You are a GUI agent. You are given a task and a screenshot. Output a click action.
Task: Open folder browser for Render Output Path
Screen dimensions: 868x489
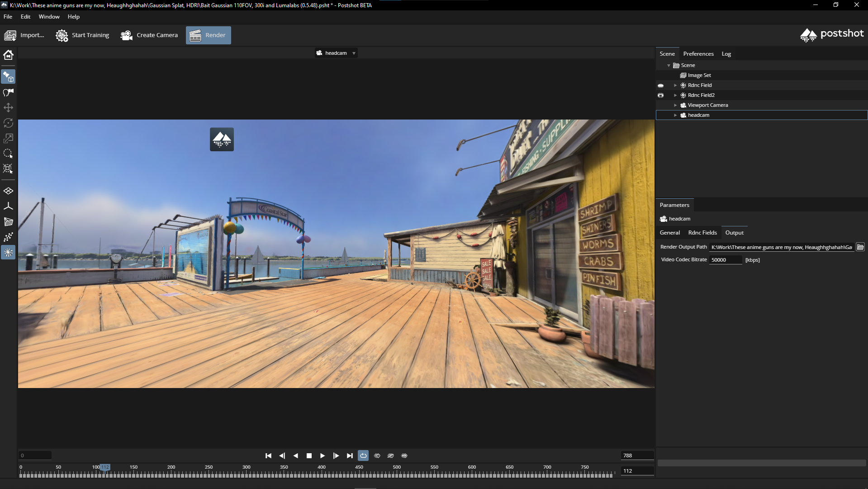[860, 247]
